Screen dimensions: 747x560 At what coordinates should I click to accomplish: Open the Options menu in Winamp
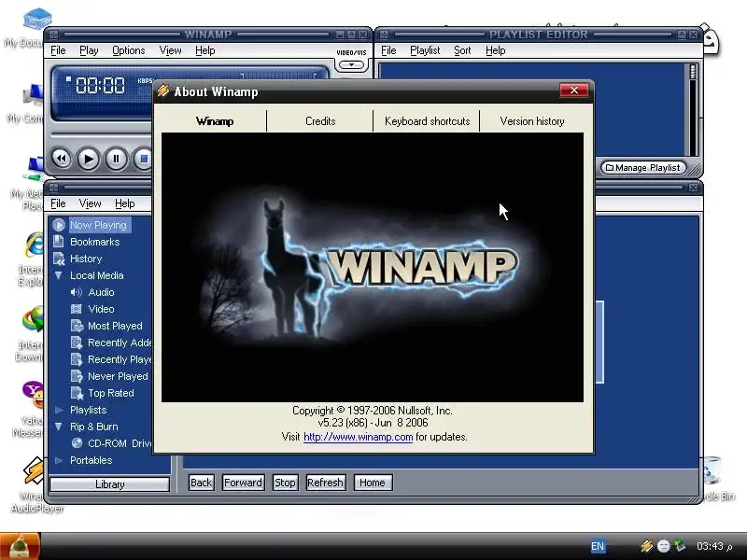[x=129, y=50]
